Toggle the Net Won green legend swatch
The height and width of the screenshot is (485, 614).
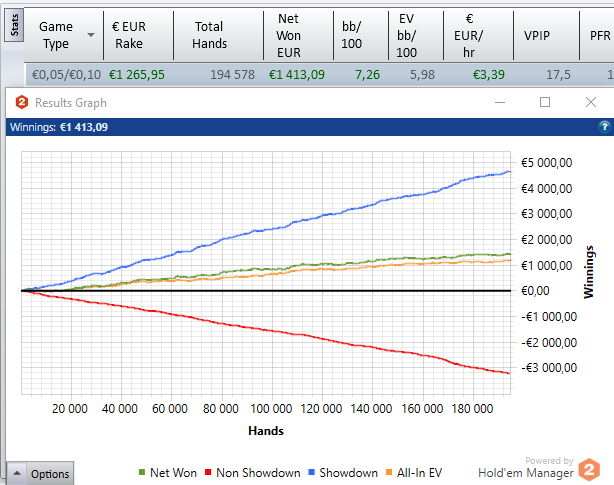141,473
